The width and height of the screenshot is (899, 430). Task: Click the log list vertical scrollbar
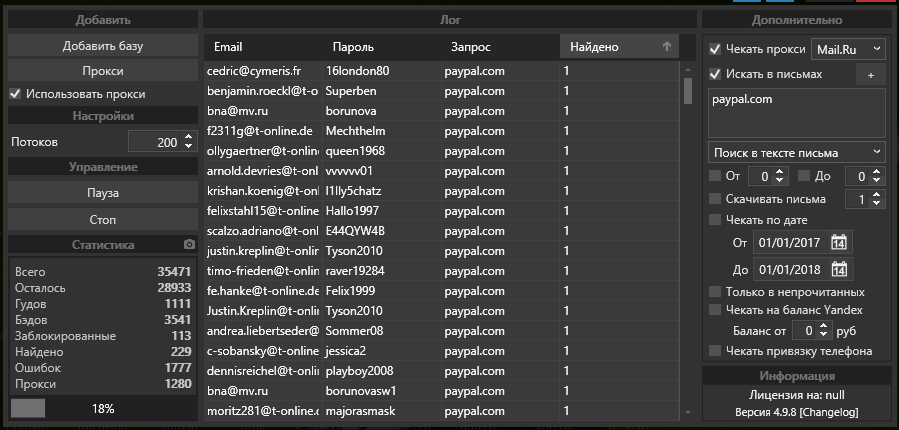click(x=688, y=240)
